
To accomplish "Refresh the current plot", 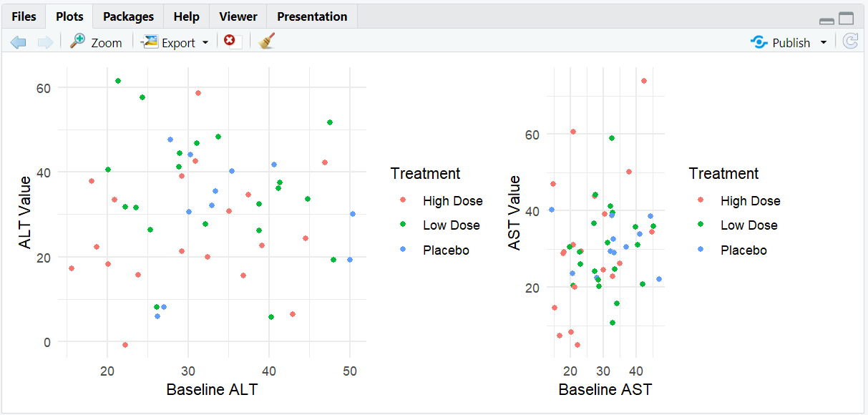I will 850,41.
